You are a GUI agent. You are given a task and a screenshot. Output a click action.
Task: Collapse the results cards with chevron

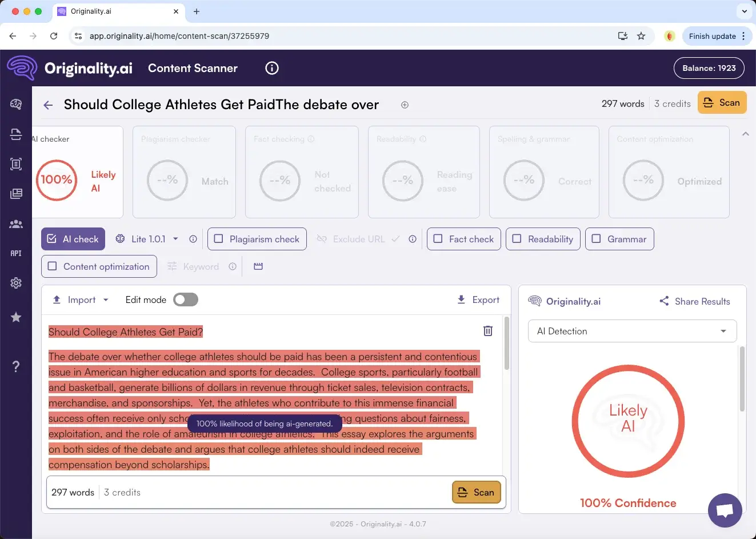point(745,134)
